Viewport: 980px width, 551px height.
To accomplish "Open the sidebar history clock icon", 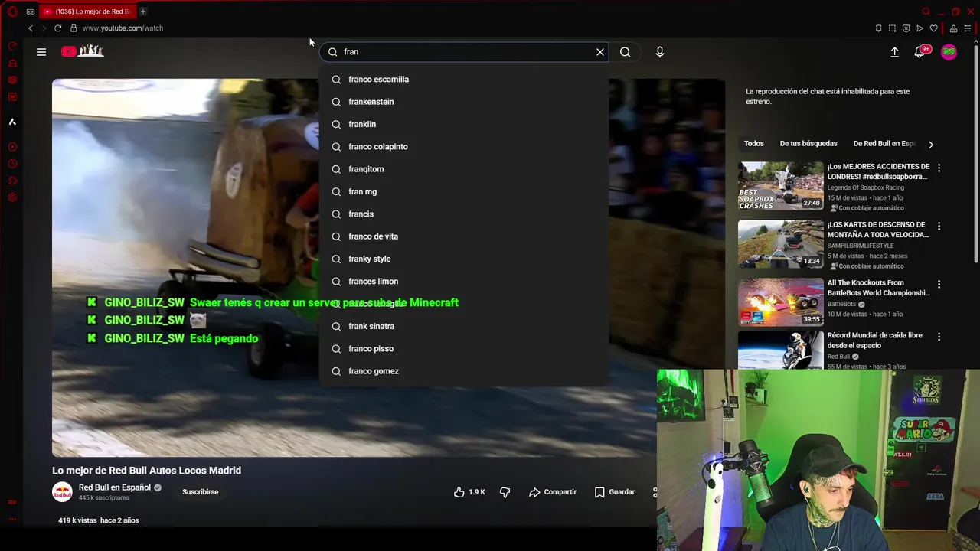I will (x=12, y=164).
